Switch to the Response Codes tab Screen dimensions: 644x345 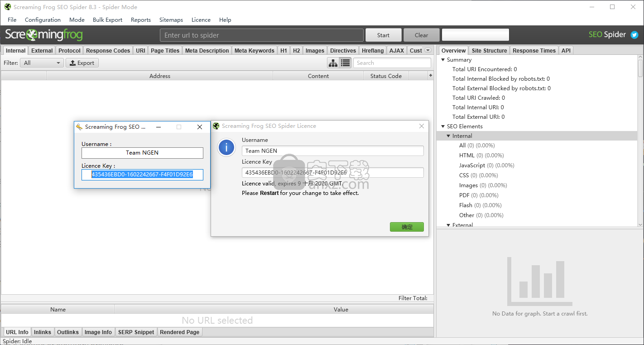[x=108, y=51]
